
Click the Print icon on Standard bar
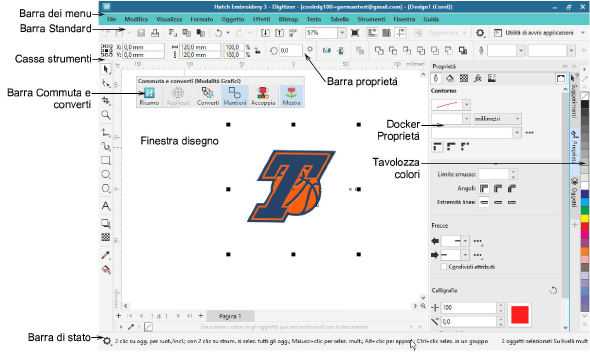[155, 33]
